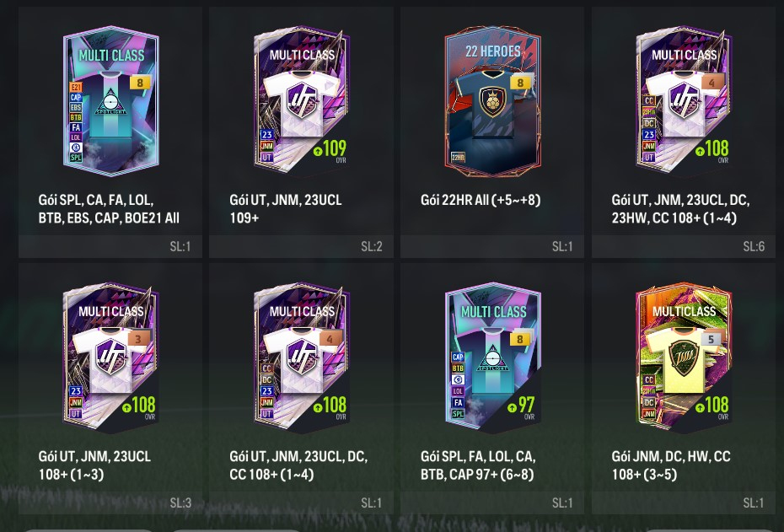The width and height of the screenshot is (784, 532).
Task: Open the 22 HEROES pack card
Action: [x=492, y=101]
